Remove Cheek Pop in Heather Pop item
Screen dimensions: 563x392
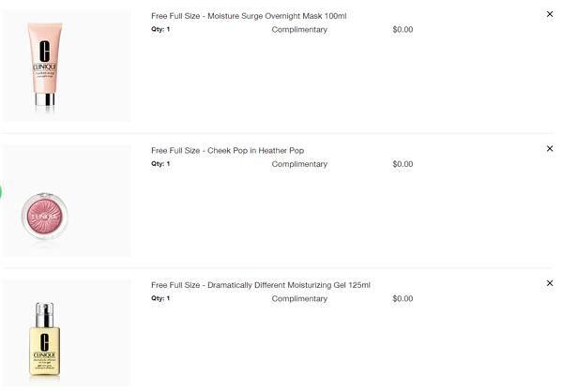coord(549,148)
